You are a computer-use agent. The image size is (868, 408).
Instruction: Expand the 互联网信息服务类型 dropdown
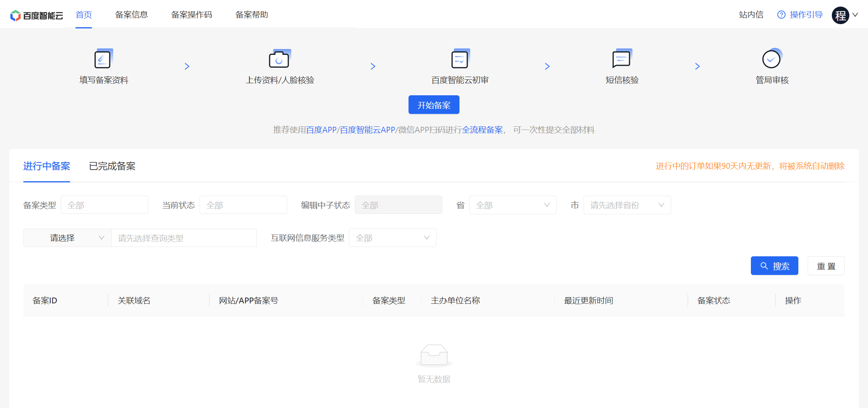click(392, 238)
